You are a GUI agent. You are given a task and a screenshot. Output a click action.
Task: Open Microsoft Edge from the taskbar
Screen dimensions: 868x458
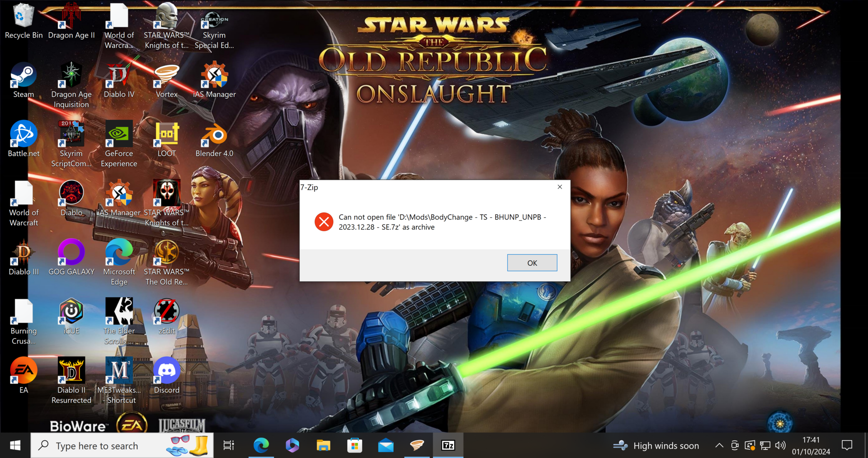(x=261, y=446)
